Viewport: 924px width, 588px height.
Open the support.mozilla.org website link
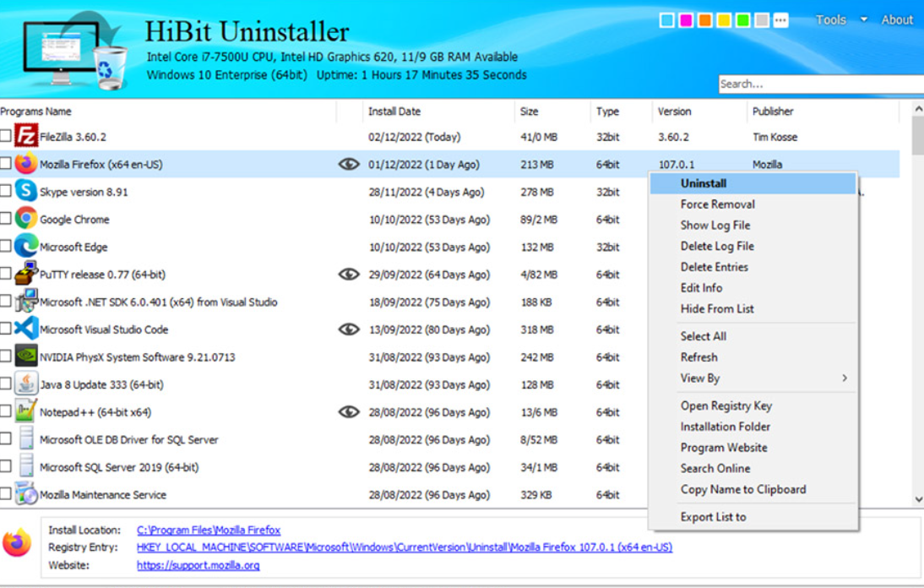(198, 565)
